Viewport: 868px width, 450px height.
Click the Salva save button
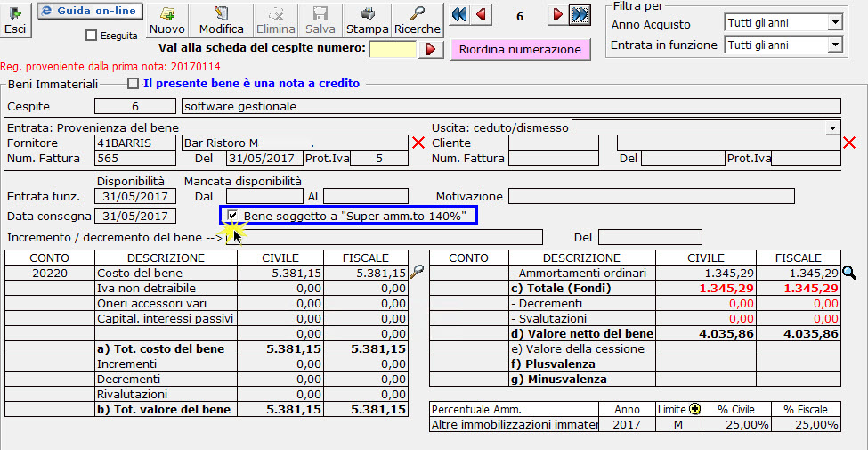(320, 20)
